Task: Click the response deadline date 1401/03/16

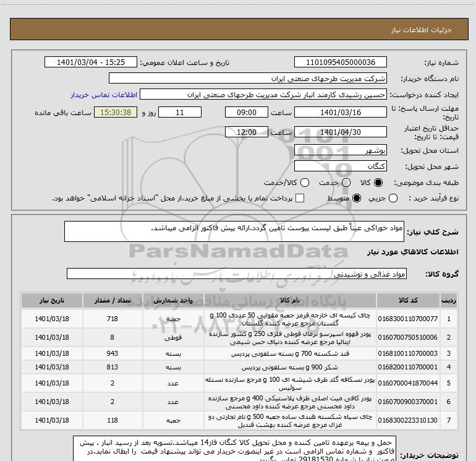Action: tap(340, 113)
